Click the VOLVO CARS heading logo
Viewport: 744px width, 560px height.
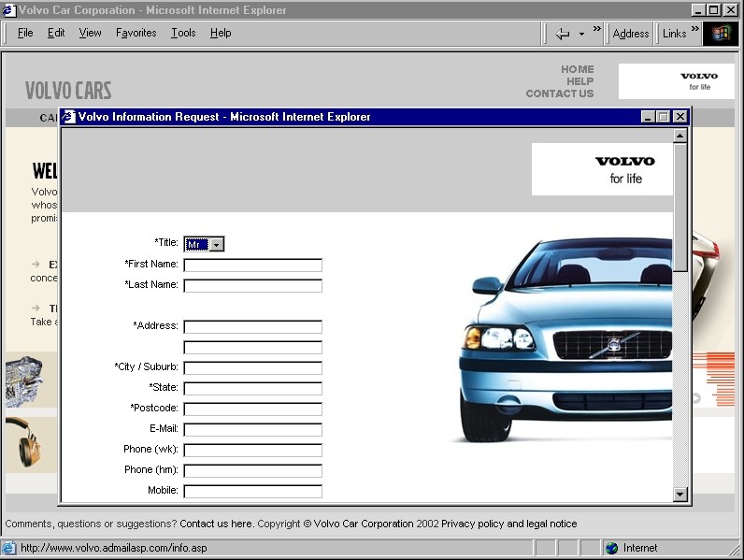coord(68,91)
